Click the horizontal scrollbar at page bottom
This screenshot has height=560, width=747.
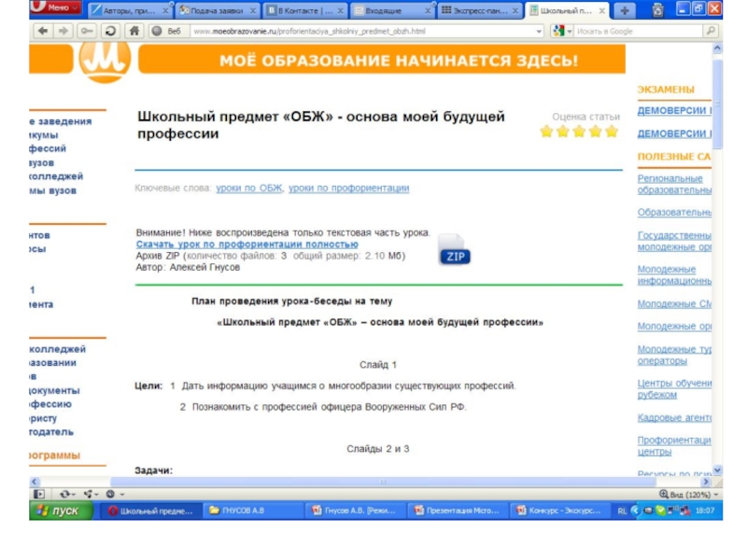point(373,482)
